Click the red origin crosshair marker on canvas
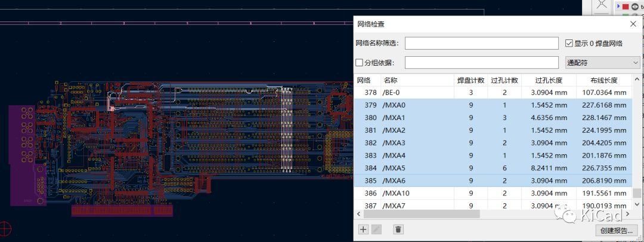The width and height of the screenshot is (644, 242). [5, 228]
